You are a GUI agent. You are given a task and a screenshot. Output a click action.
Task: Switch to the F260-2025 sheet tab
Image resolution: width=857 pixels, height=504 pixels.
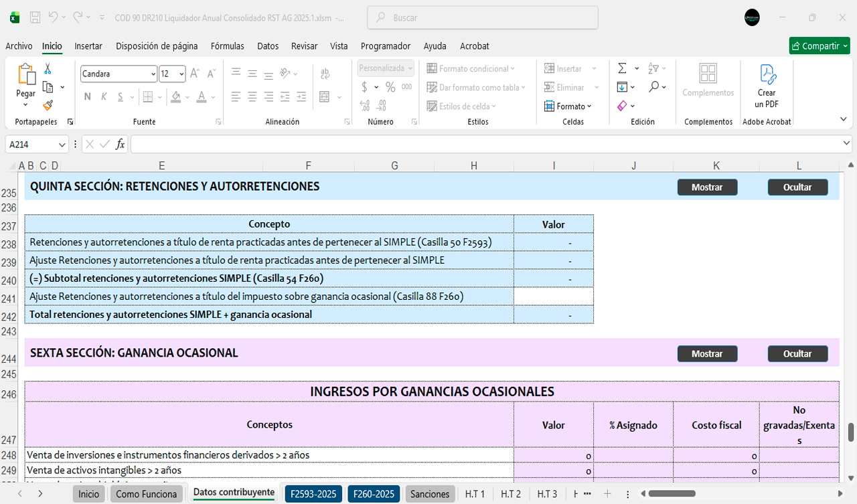tap(373, 494)
